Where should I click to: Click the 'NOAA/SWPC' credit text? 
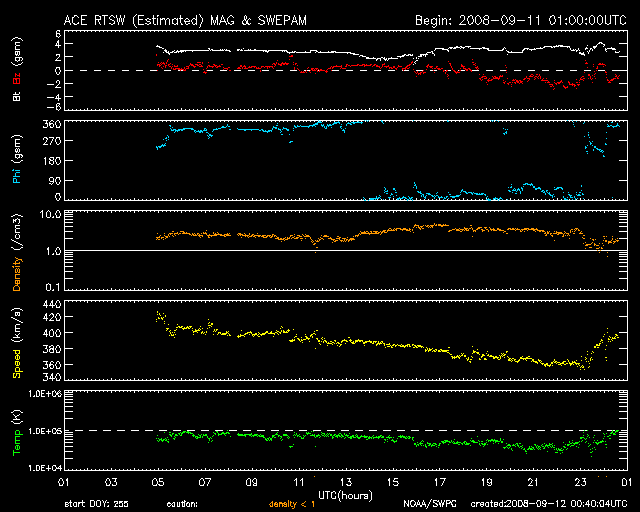point(430,504)
